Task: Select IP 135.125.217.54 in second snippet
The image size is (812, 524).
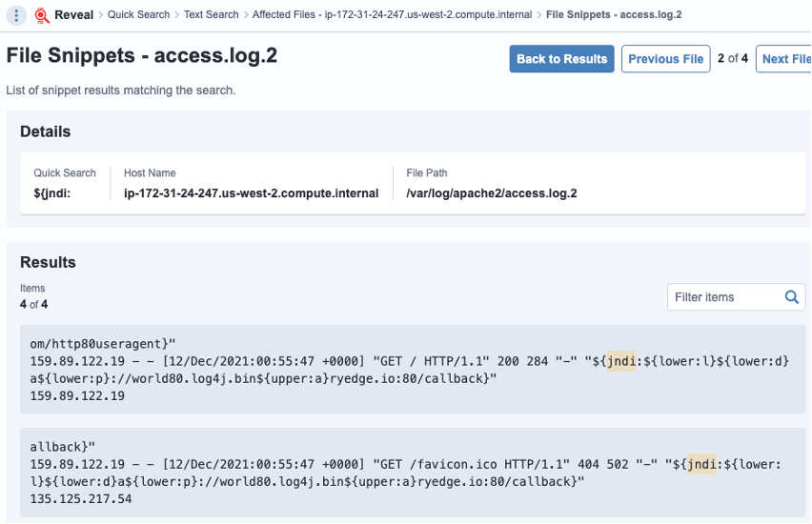Action: coord(81,499)
